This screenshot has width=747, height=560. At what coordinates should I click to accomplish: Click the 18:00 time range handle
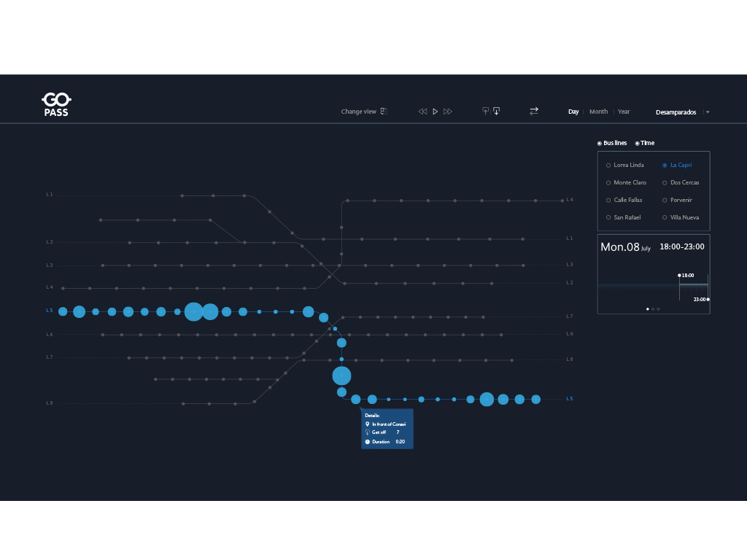click(x=679, y=276)
